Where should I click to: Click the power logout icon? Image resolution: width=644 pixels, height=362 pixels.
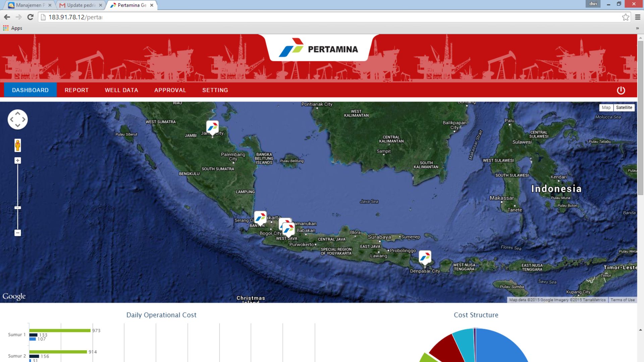click(621, 90)
